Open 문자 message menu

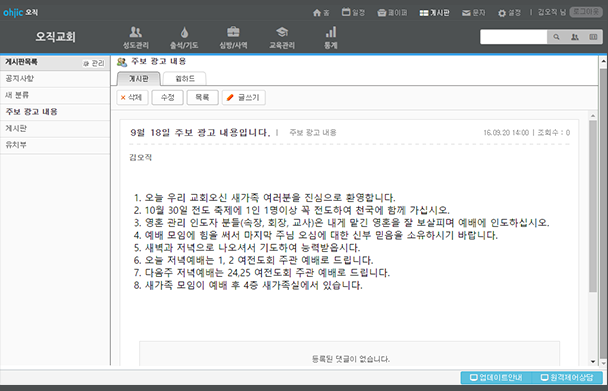click(473, 13)
